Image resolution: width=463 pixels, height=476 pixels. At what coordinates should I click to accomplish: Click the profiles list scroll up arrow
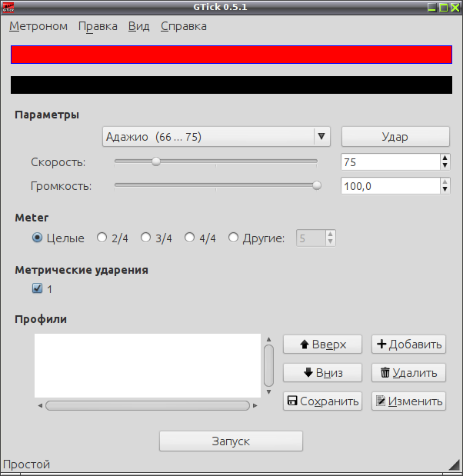(x=268, y=339)
